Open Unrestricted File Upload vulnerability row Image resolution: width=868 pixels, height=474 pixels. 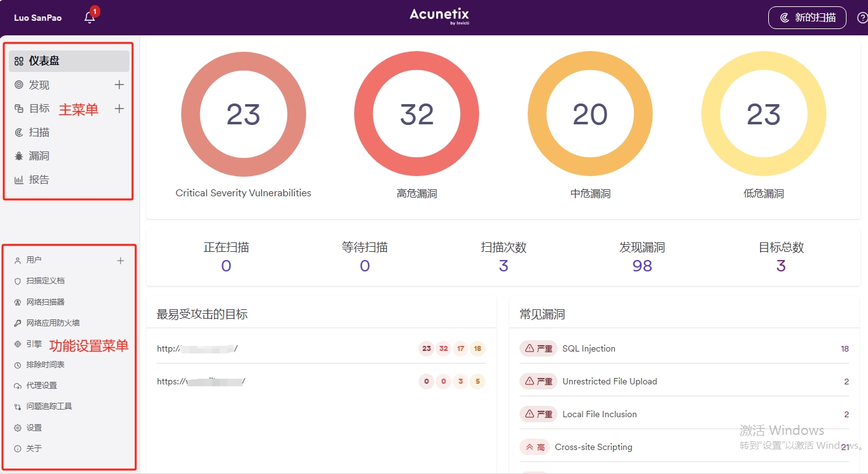click(684, 381)
